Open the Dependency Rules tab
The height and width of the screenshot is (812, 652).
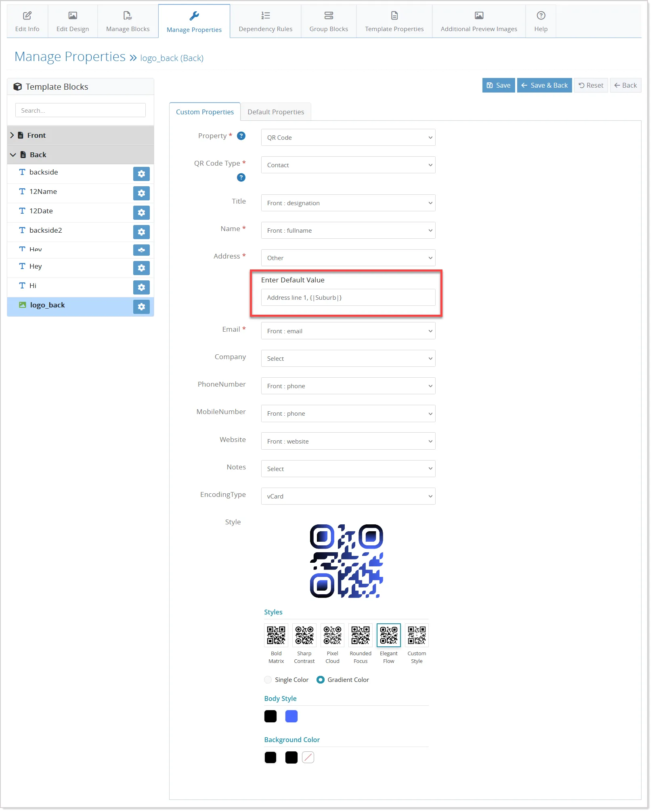pos(265,21)
